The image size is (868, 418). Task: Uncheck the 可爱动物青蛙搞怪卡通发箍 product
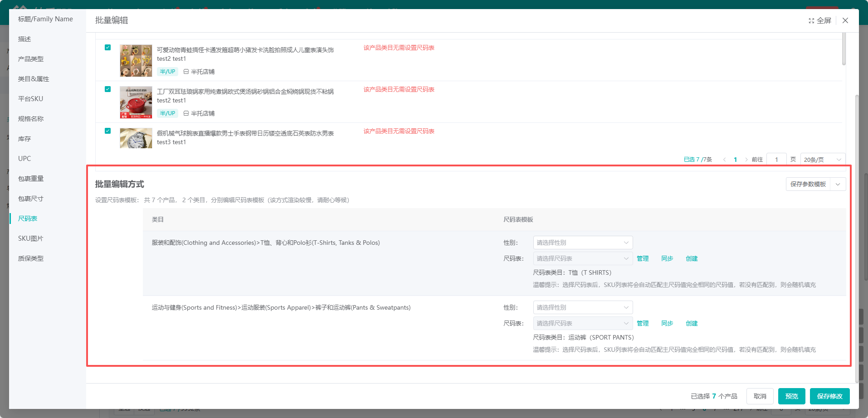(x=107, y=48)
